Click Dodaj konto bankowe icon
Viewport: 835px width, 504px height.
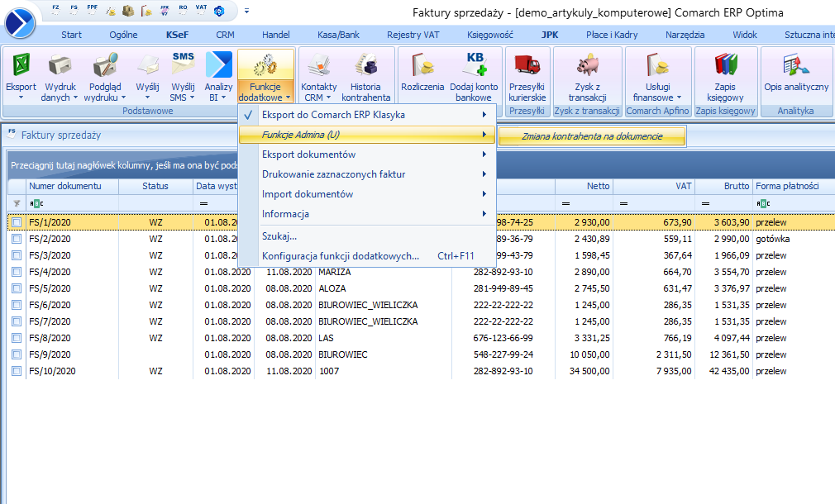coord(474,65)
